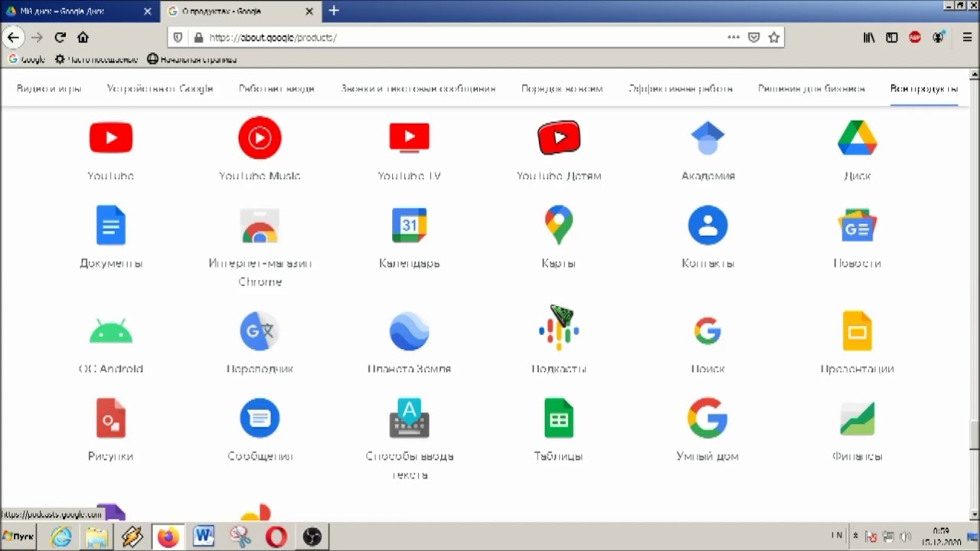
Task: Open the Новости icon
Action: (x=857, y=225)
